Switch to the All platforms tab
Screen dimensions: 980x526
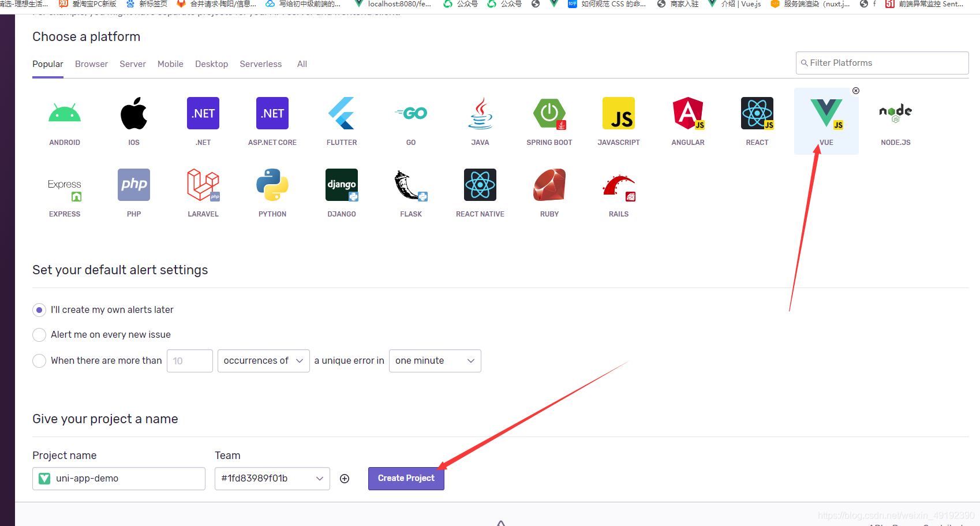click(302, 64)
